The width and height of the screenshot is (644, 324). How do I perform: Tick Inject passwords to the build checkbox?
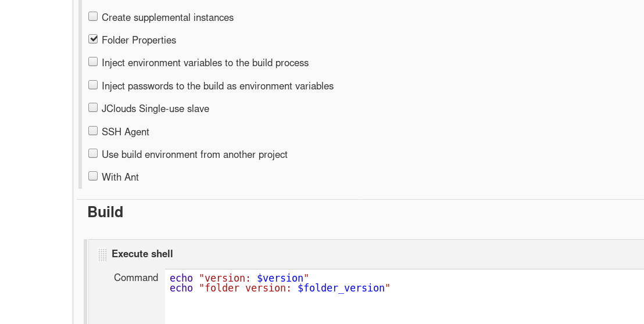(93, 85)
